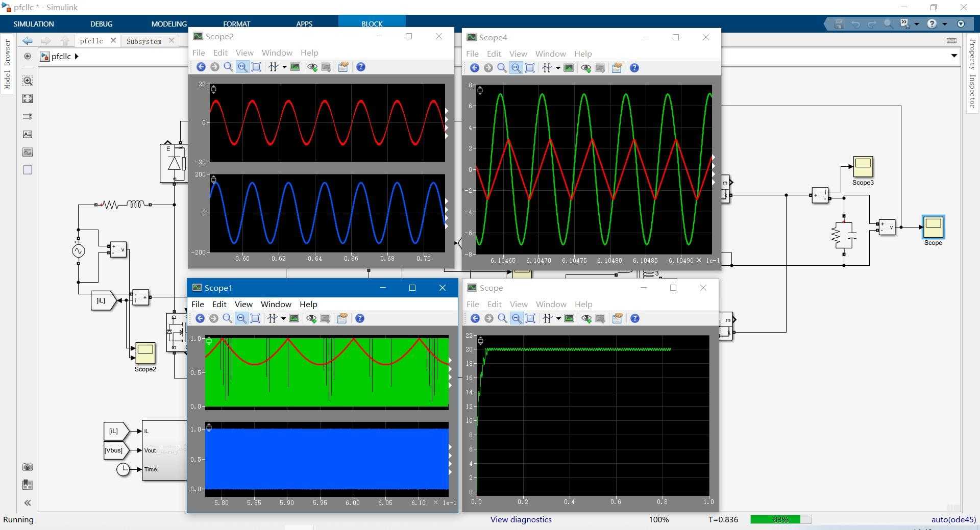Switch to the DEBUG ribbon tab
This screenshot has height=530, width=980.
tap(101, 24)
